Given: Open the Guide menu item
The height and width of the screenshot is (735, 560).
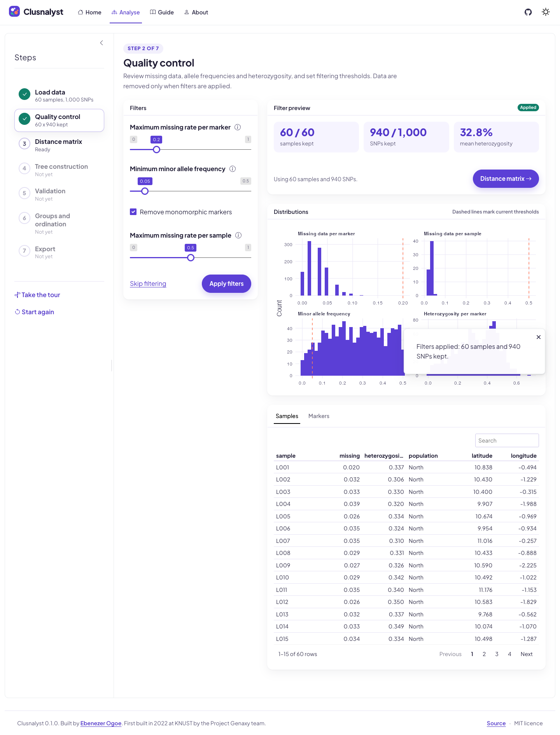Looking at the screenshot, I should [162, 12].
